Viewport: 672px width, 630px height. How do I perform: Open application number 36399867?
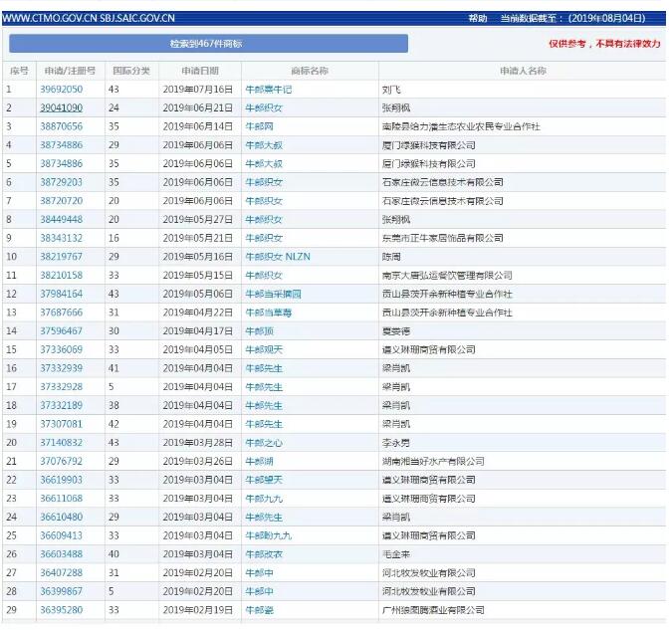click(62, 591)
